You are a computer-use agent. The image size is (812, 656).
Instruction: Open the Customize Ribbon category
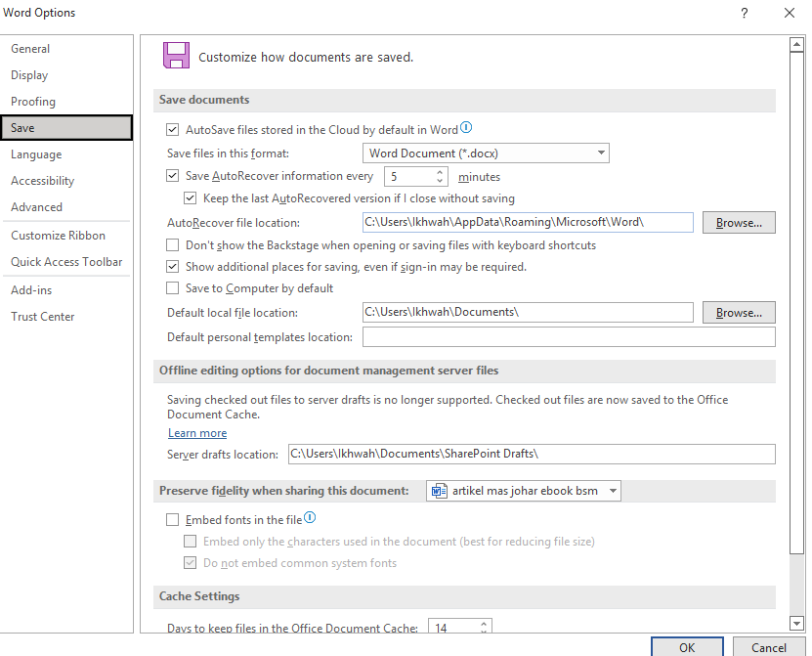coord(66,236)
